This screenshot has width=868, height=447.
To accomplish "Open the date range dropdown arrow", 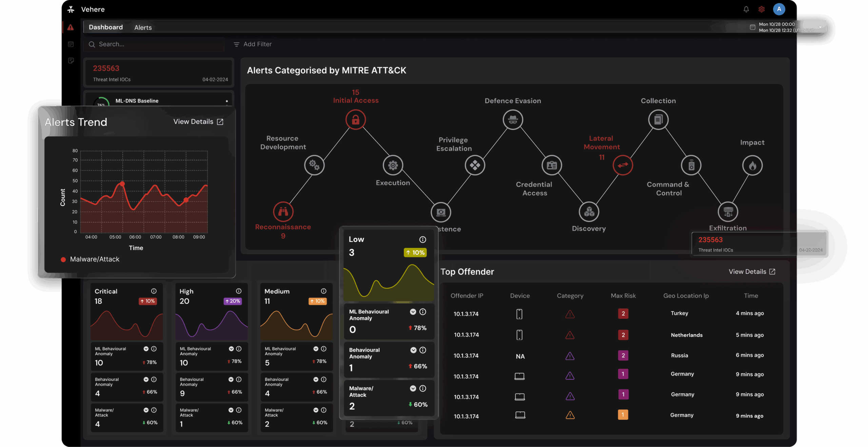I will click(x=821, y=27).
